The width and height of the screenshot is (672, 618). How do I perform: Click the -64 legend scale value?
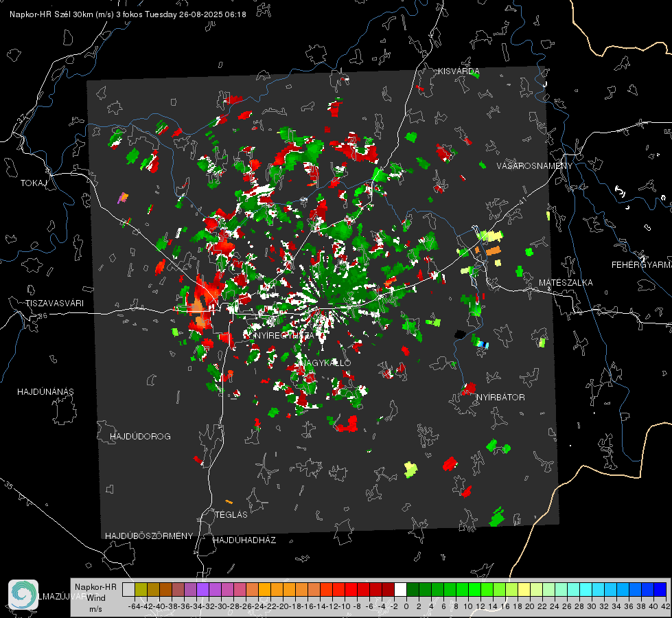click(134, 606)
